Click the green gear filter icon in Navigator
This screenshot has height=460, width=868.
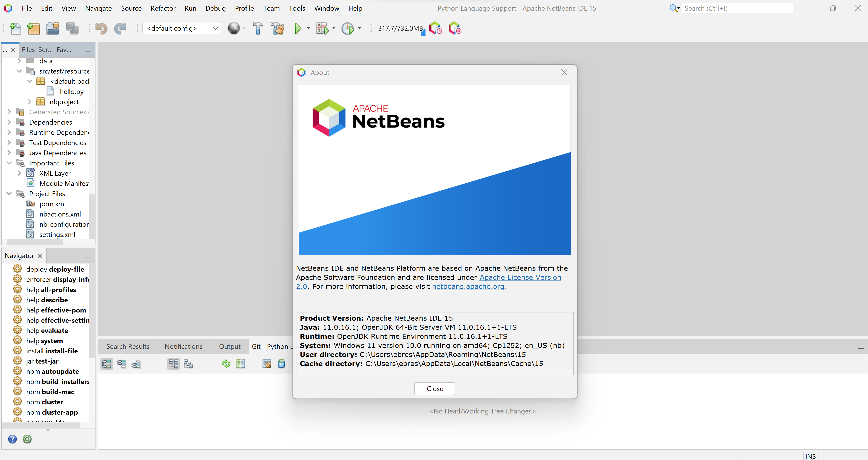pos(27,439)
